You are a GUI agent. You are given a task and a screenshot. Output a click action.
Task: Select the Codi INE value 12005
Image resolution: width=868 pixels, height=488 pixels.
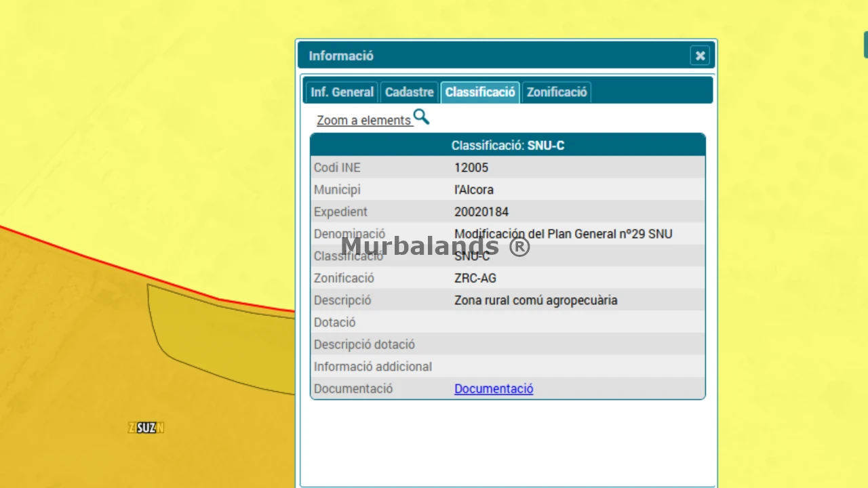471,167
